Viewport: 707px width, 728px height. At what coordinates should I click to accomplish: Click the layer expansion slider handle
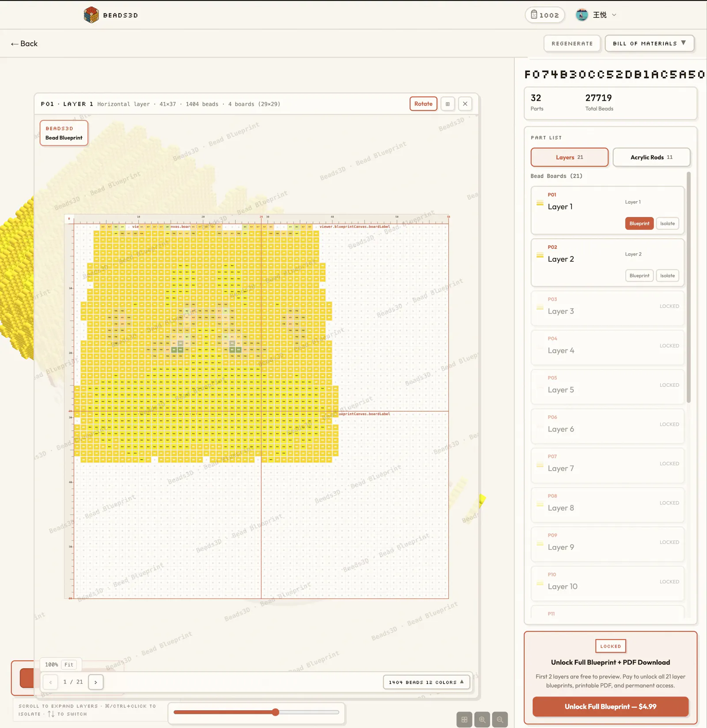click(275, 712)
